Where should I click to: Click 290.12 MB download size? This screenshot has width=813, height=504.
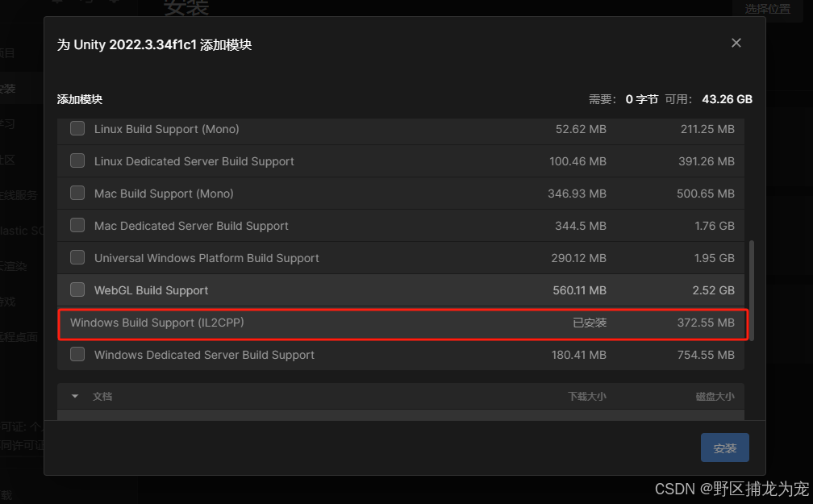pyautogui.click(x=578, y=258)
